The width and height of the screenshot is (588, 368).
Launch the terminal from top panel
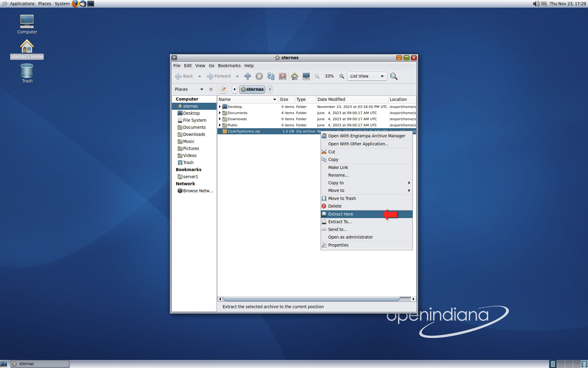click(x=91, y=4)
